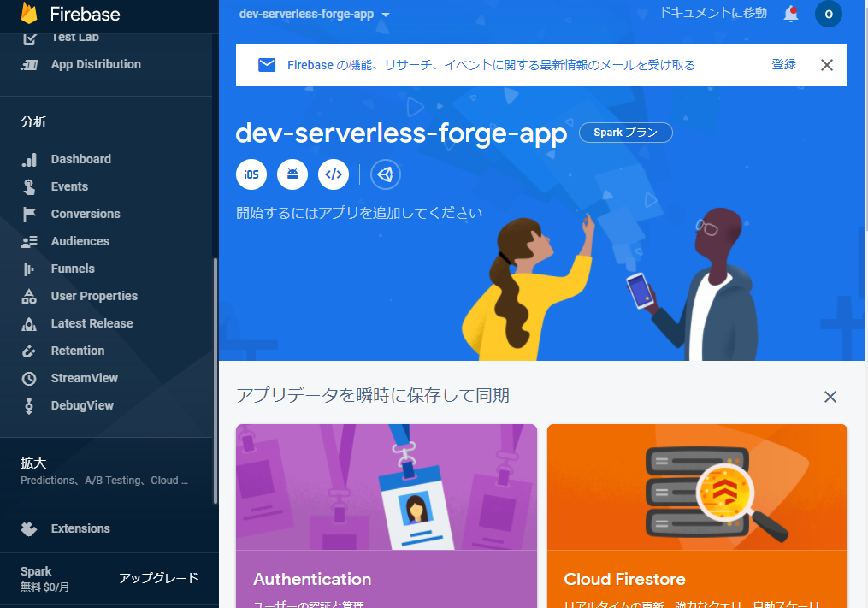Click the Dashboard bar-chart icon
Image resolution: width=868 pixels, height=608 pixels.
pos(29,159)
